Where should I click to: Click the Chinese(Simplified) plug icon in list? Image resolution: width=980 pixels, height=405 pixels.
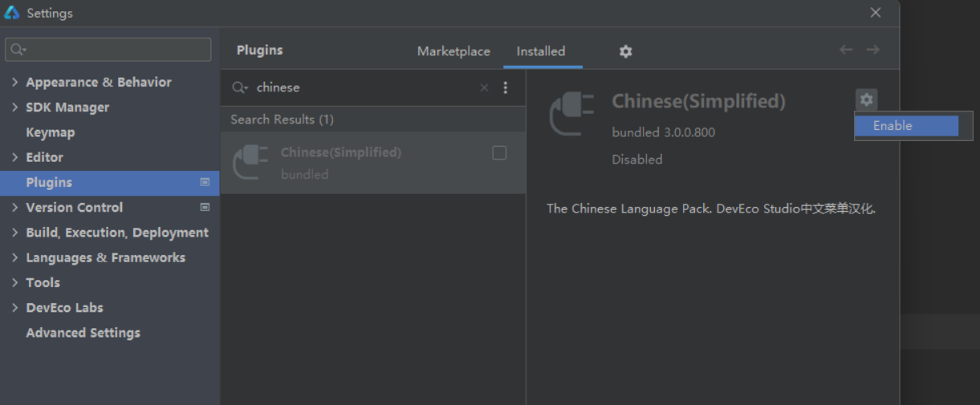250,163
